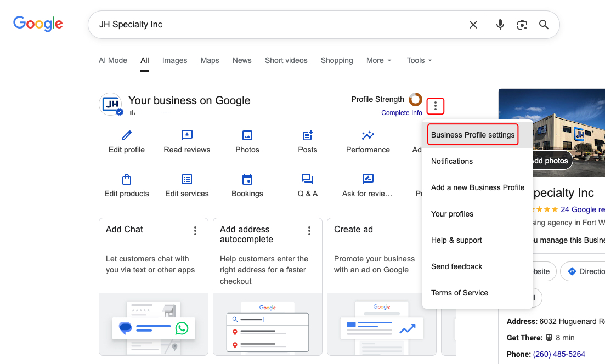
Task: Open the 24 Google reviews link
Action: tap(583, 209)
